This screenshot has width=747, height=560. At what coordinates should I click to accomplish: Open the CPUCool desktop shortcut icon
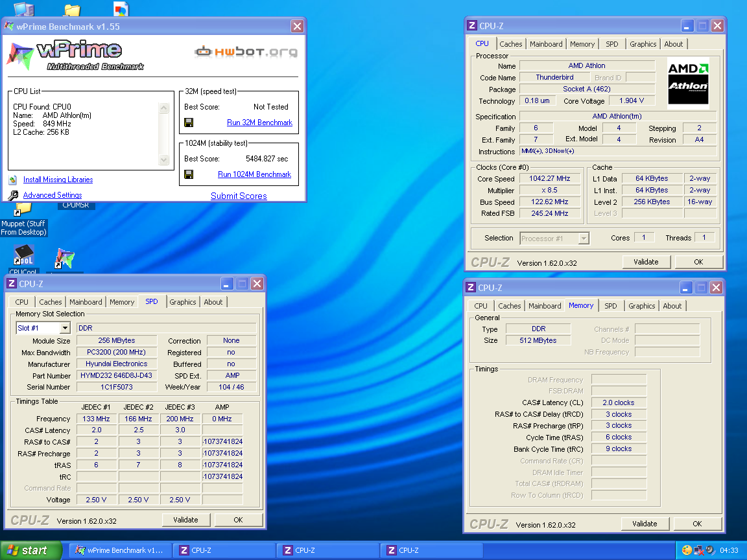tap(23, 255)
